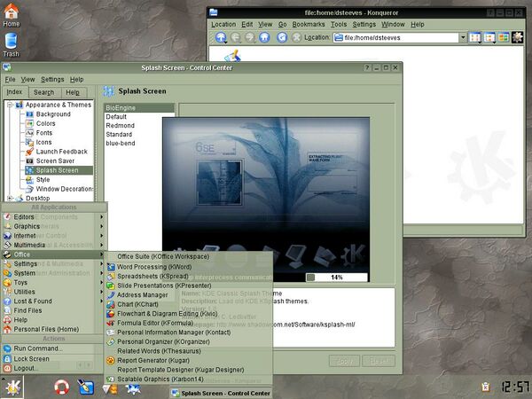Click Konqueror's Home toolbar icon
The height and width of the screenshot is (399, 532).
(264, 37)
